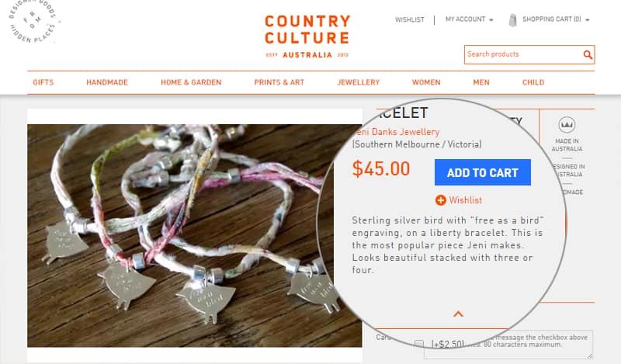Click the shopping bag icon
The height and width of the screenshot is (364, 621).
tap(512, 19)
